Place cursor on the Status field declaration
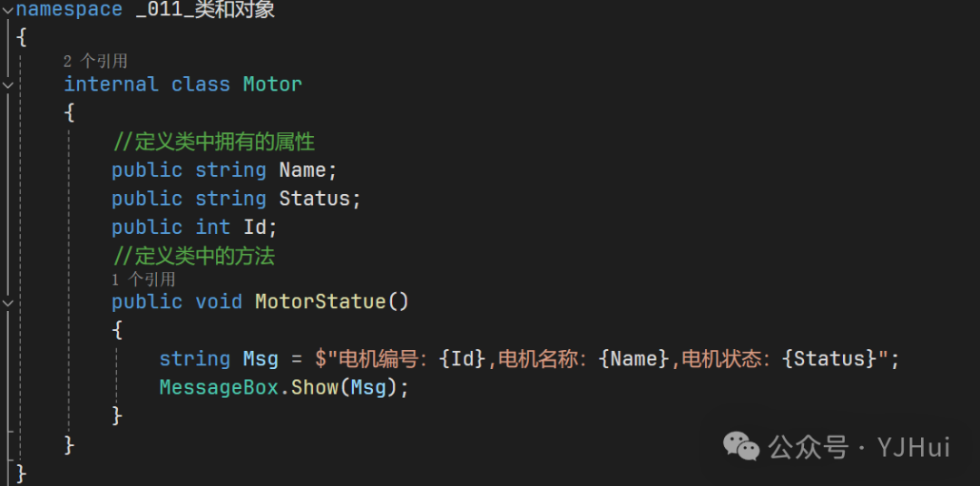Image resolution: width=980 pixels, height=486 pixels. [314, 199]
